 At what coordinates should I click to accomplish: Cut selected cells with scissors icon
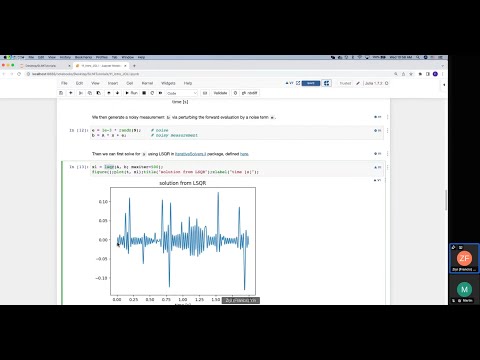coord(81,93)
